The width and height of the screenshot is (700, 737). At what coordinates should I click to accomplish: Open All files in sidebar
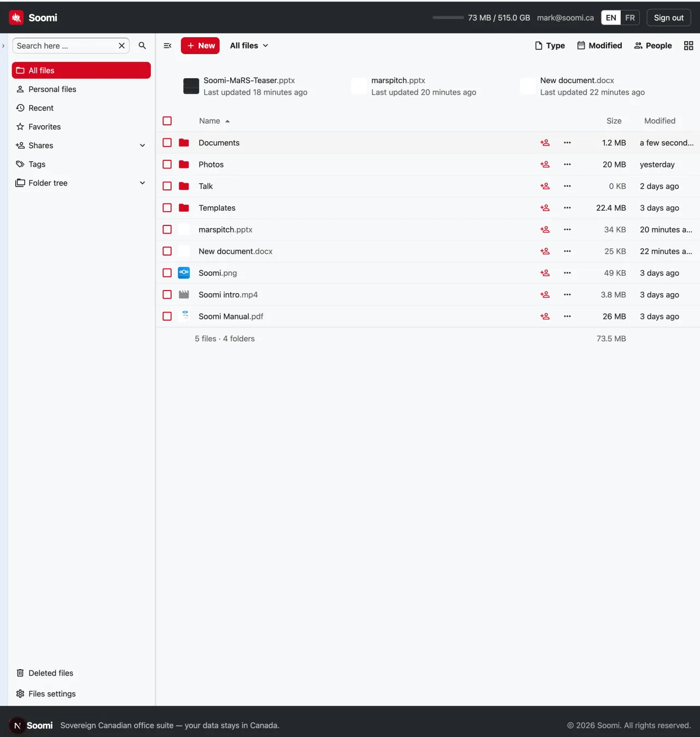coord(81,71)
